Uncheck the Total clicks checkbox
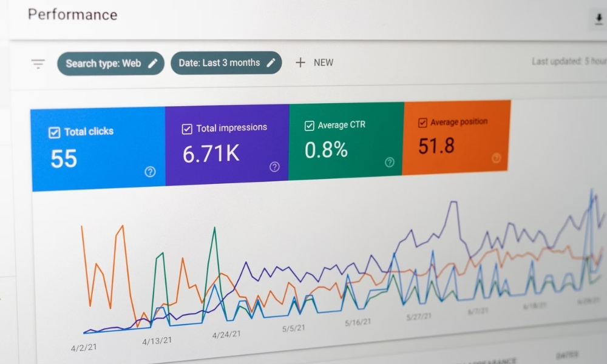This screenshot has height=364, width=607. click(54, 132)
